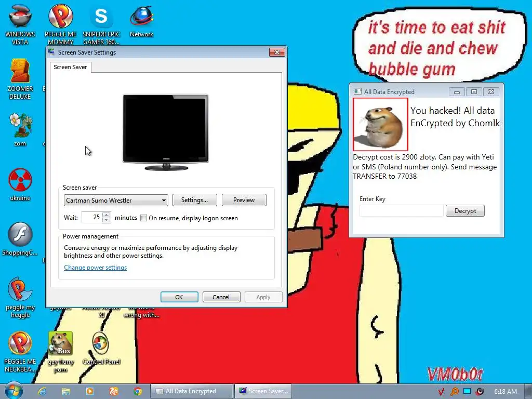Open the Box hamster desktop icon
The height and width of the screenshot is (399, 532).
(x=60, y=352)
